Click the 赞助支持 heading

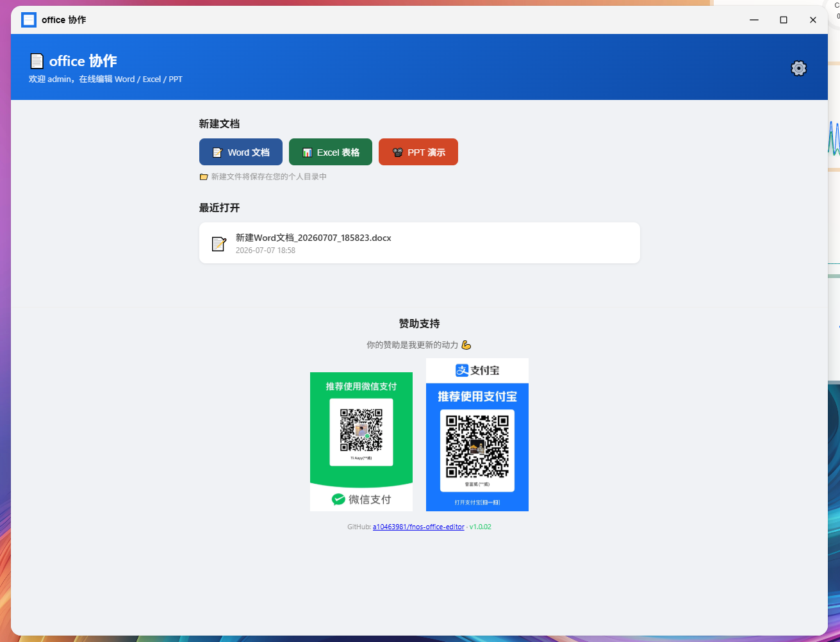point(420,324)
